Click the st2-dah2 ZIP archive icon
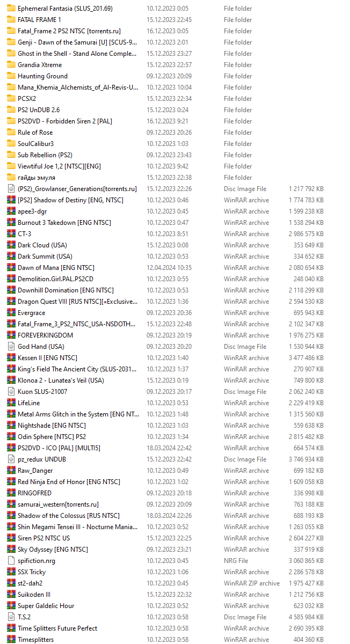Screen dimensions: 350x644 click(11, 583)
